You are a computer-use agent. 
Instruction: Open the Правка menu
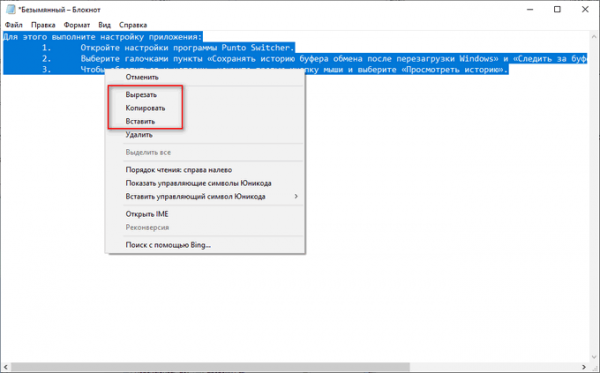(x=43, y=25)
